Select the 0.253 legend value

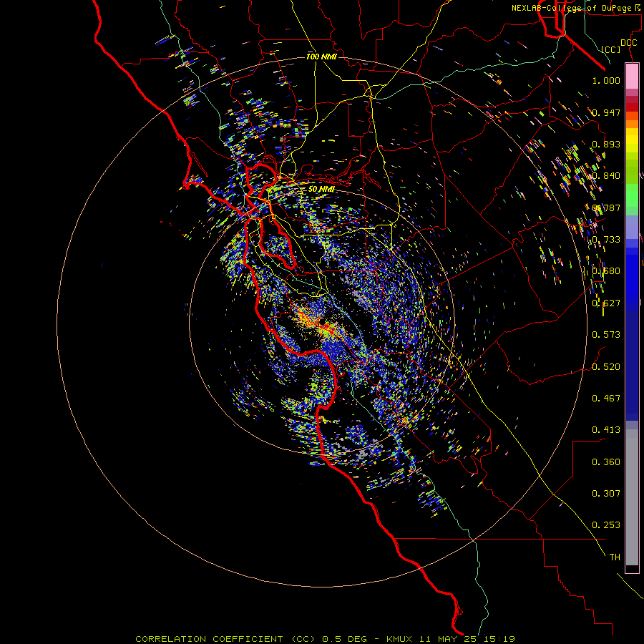pyautogui.click(x=606, y=525)
